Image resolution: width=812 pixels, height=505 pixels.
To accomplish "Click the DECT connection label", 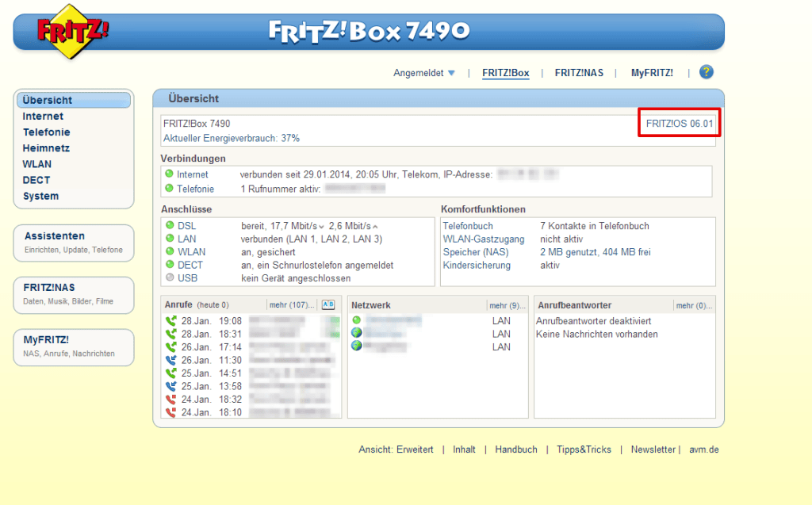I will (190, 266).
